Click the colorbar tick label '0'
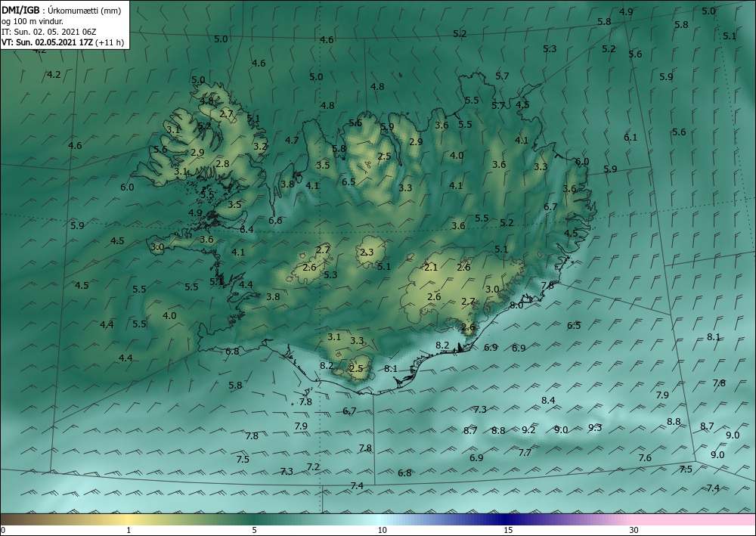 coord(3,530)
